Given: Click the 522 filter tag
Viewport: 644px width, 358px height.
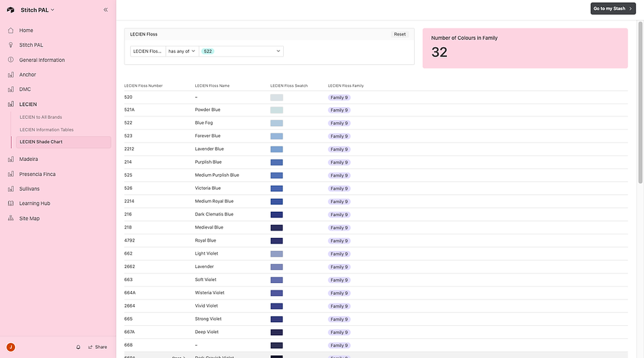Looking at the screenshot, I should pos(208,51).
